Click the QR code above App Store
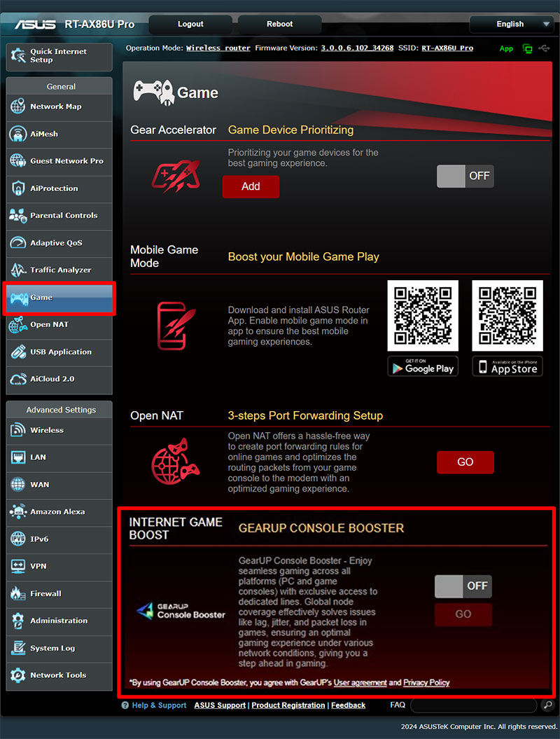This screenshot has height=739, width=560. (507, 316)
